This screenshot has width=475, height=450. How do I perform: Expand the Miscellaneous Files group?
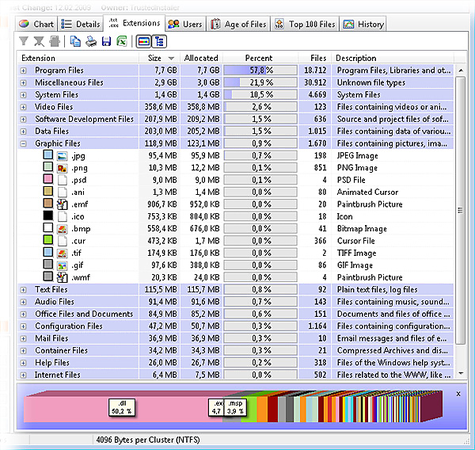pyautogui.click(x=23, y=83)
